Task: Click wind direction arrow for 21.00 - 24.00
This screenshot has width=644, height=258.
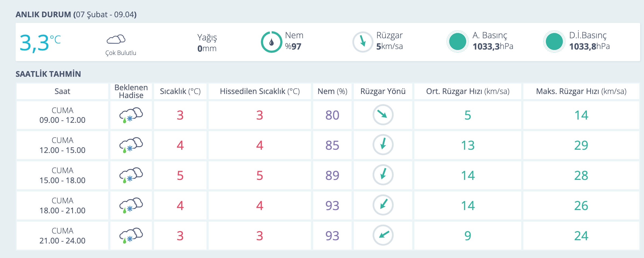Action: (x=383, y=235)
